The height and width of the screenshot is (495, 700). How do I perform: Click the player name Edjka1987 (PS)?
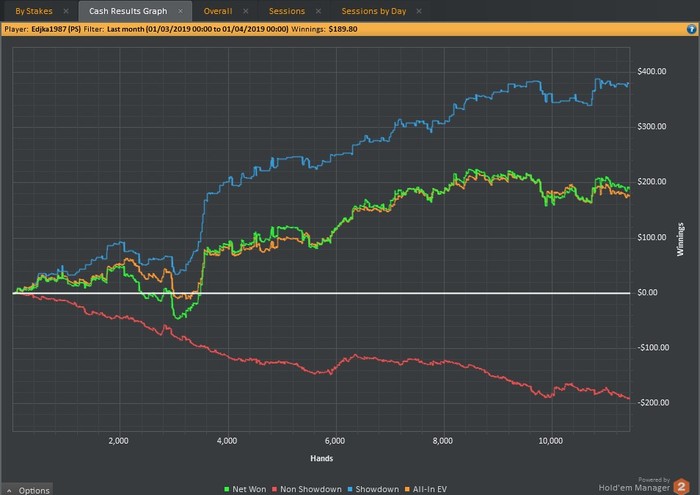[56, 29]
